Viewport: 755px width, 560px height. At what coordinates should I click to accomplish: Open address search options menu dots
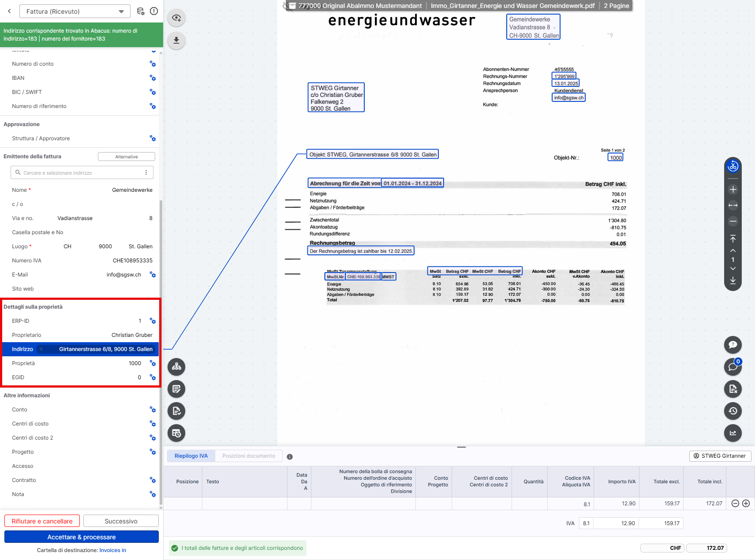[146, 172]
